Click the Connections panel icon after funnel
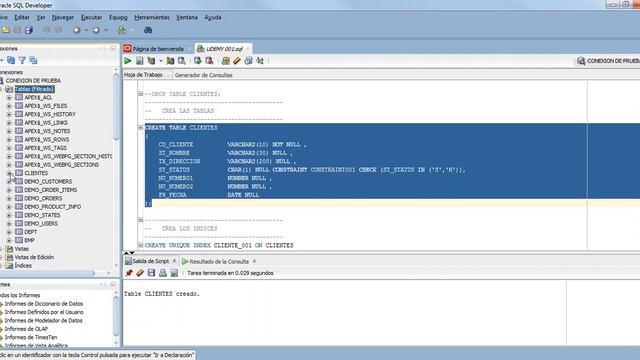The image size is (640, 360). 33,60
